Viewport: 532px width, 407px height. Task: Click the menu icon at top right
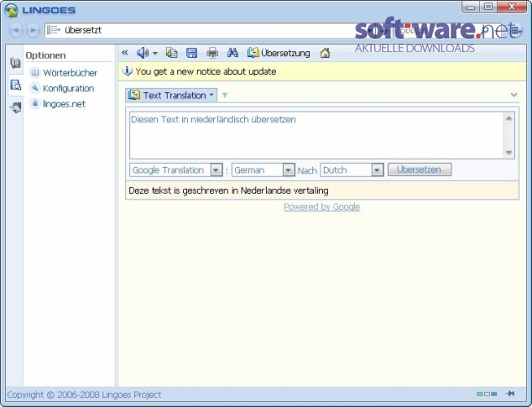pos(516,31)
